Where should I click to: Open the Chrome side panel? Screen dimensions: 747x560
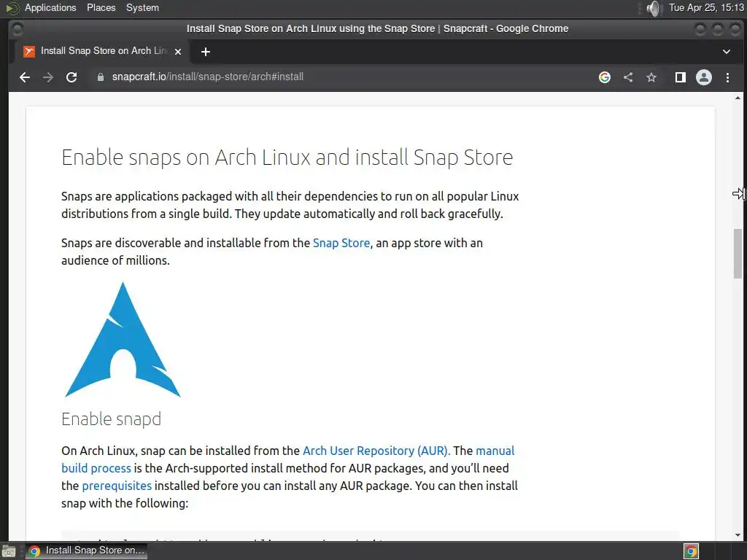coord(681,77)
